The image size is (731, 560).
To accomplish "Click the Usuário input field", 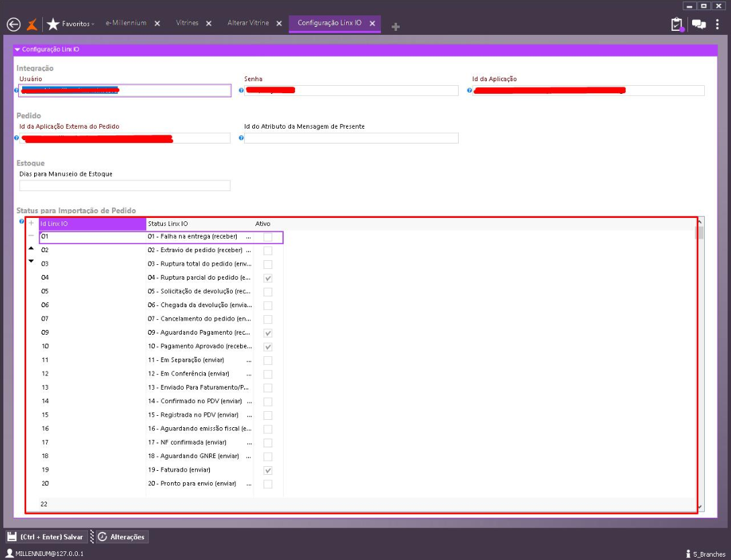I will pyautogui.click(x=125, y=91).
